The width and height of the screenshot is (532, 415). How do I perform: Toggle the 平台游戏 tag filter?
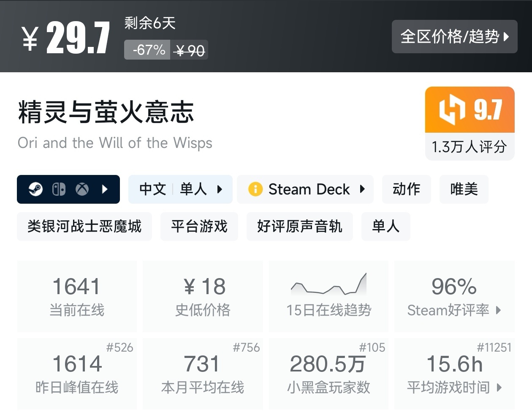199,227
